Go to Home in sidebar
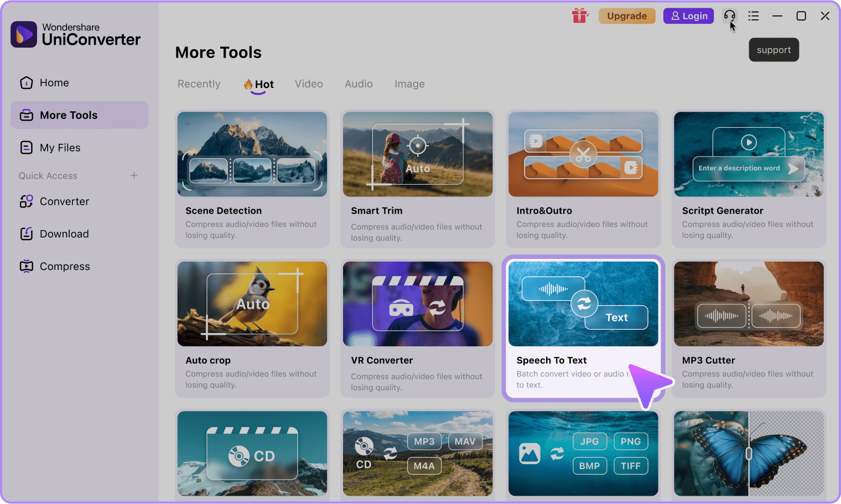Screen dimensions: 841x504 click(79, 83)
